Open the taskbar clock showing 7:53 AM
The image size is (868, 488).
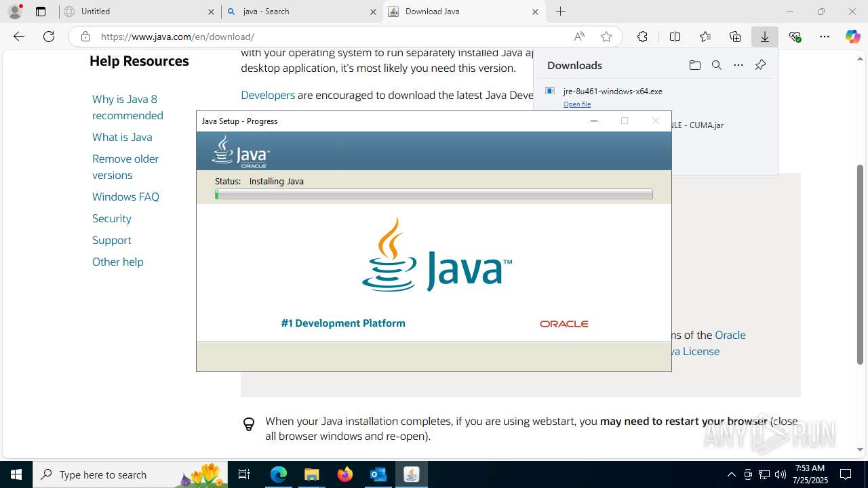(x=810, y=474)
